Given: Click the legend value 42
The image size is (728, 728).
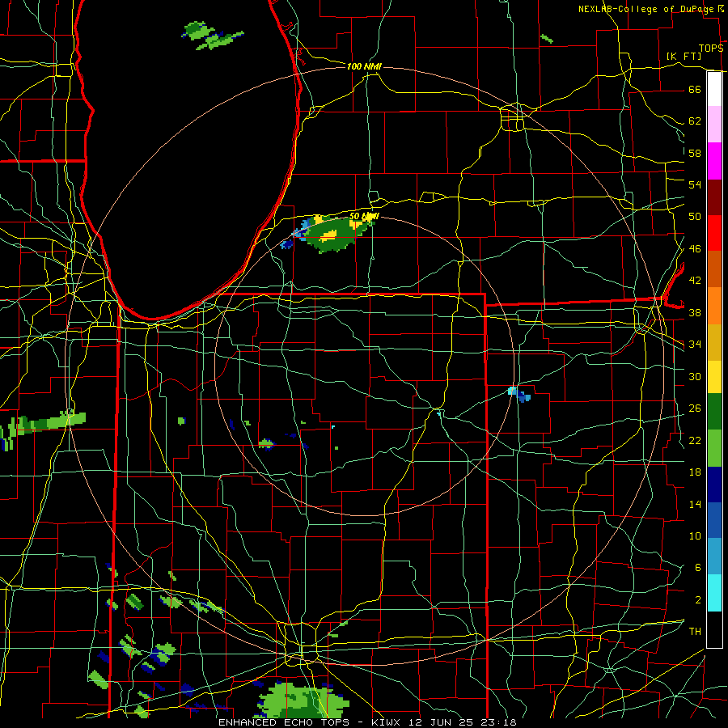Looking at the screenshot, I should (x=695, y=281).
